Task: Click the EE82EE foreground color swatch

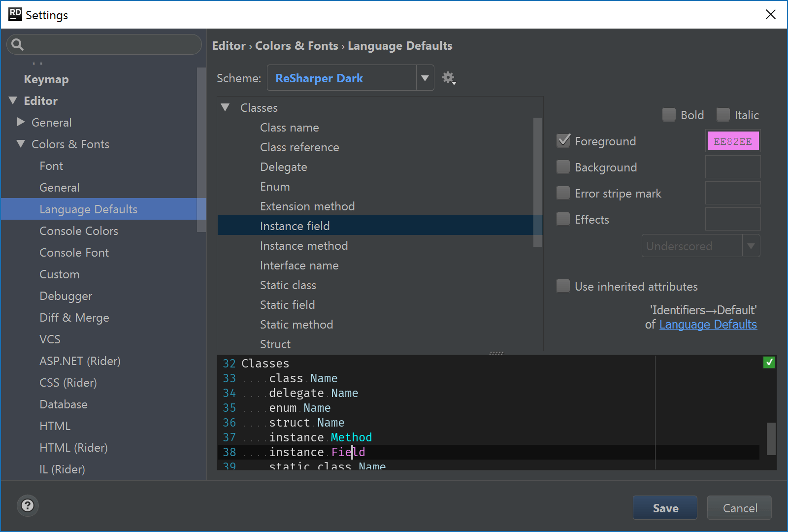Action: tap(733, 141)
